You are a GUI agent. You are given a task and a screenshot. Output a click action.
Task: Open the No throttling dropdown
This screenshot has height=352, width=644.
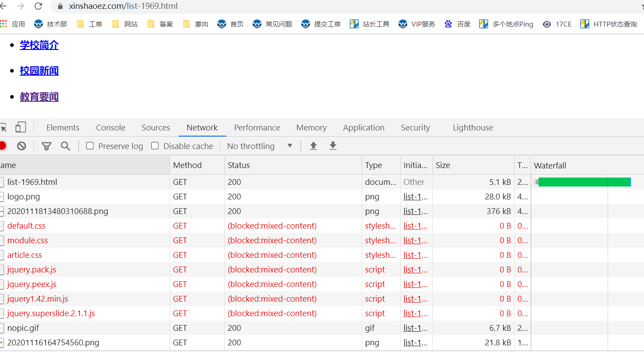(260, 146)
